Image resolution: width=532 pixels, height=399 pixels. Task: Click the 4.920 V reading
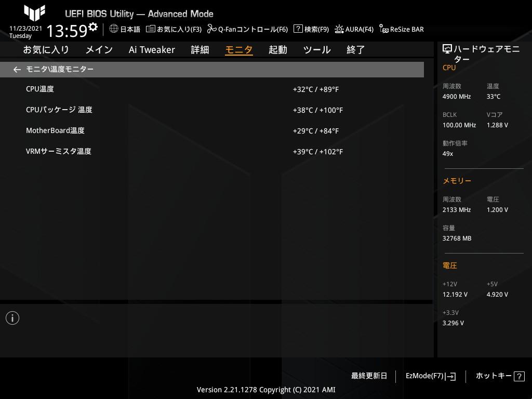point(497,295)
